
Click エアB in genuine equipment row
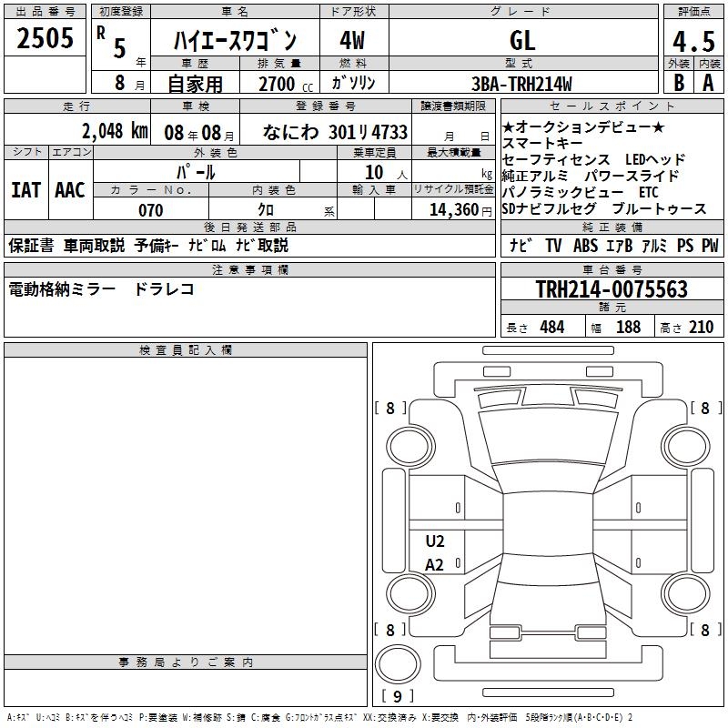[619, 245]
